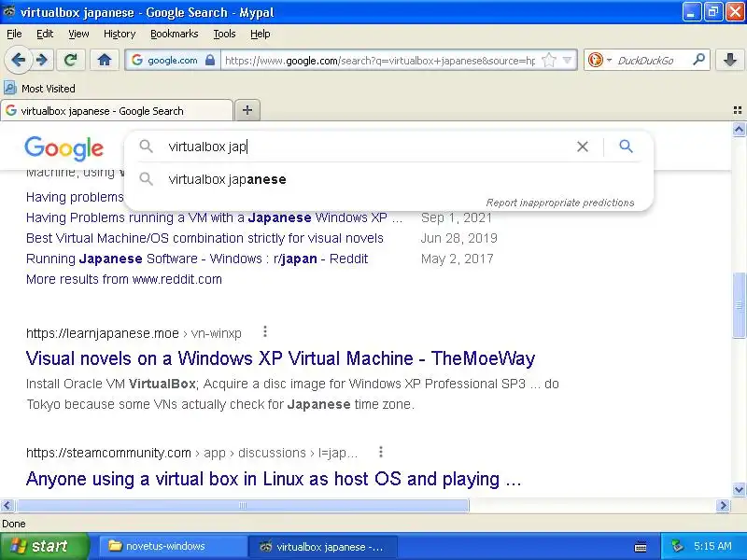
Task: Click the magnifier in the DuckDuckGo search box
Action: tap(698, 60)
